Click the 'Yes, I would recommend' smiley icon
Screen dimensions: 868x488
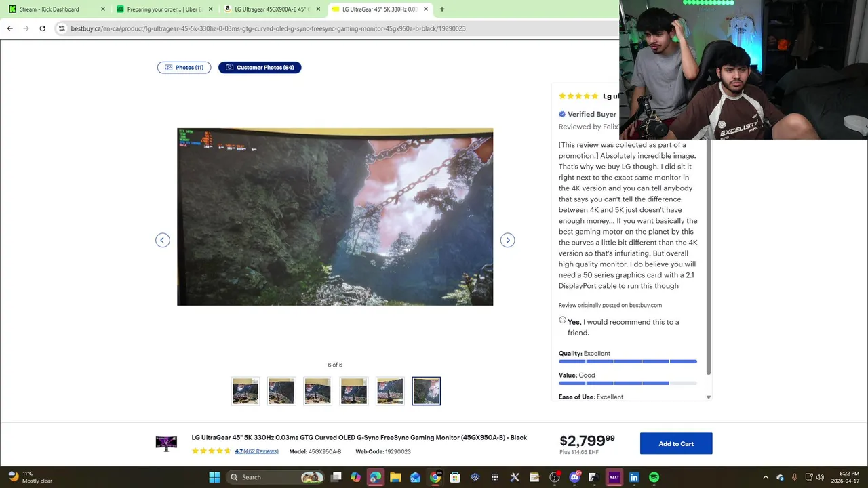(x=562, y=320)
